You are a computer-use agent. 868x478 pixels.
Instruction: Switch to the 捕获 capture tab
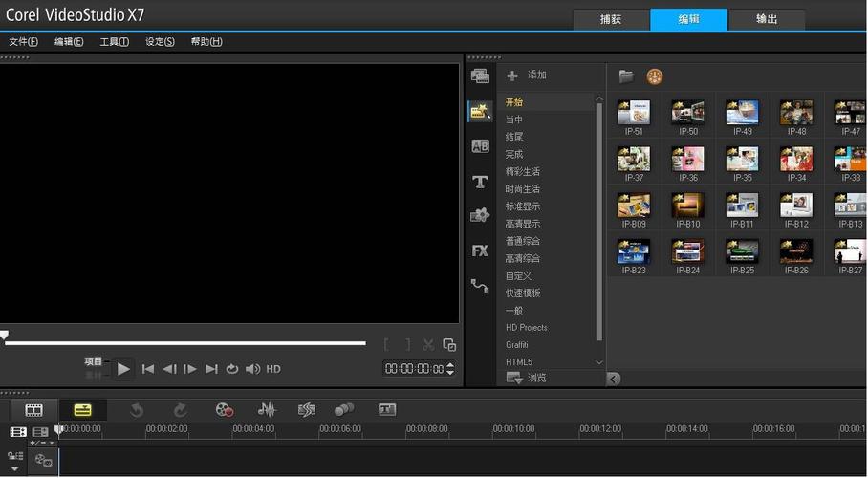point(610,19)
